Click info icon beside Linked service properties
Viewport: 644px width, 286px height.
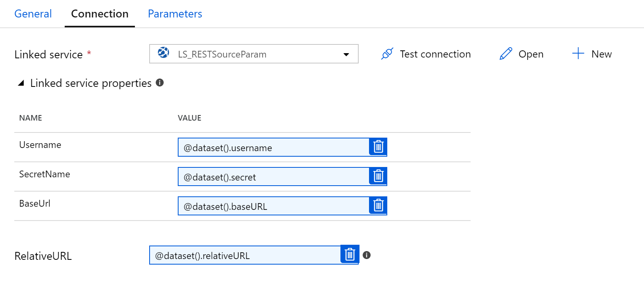pos(160,83)
